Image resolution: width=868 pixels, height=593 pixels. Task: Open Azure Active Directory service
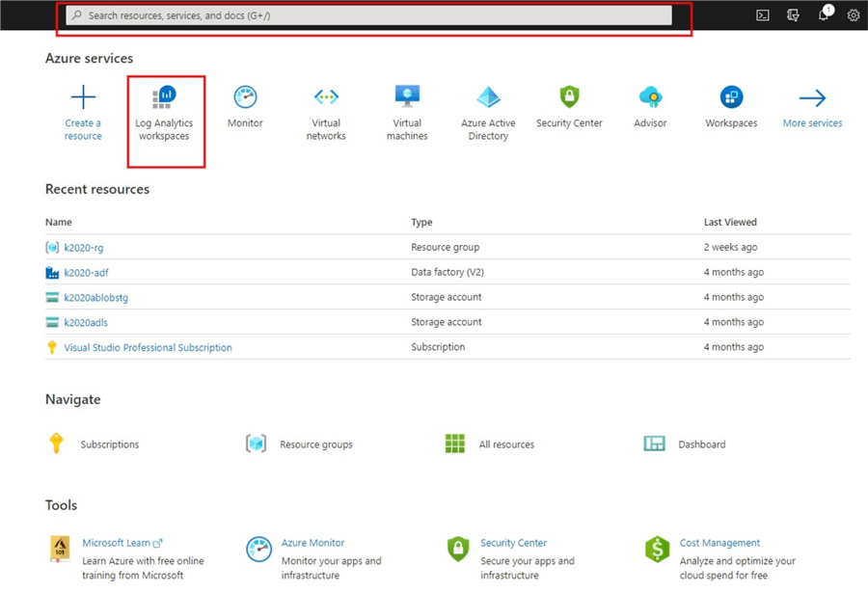[488, 114]
